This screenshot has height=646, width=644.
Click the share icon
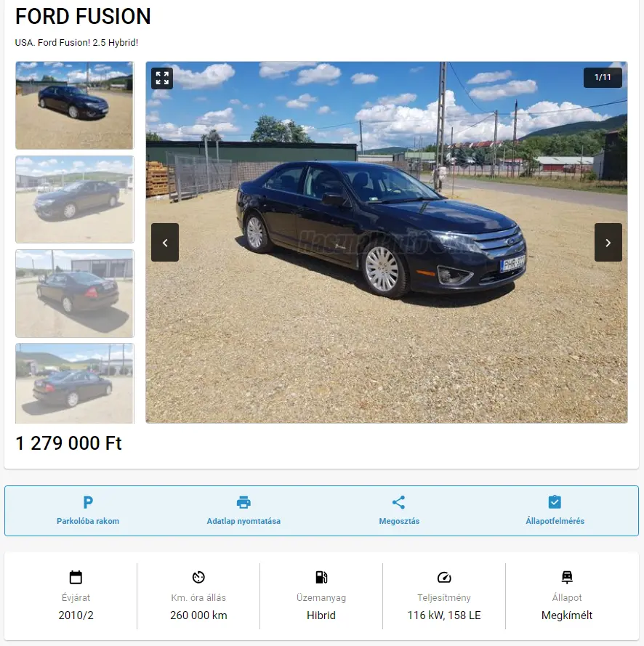(399, 502)
